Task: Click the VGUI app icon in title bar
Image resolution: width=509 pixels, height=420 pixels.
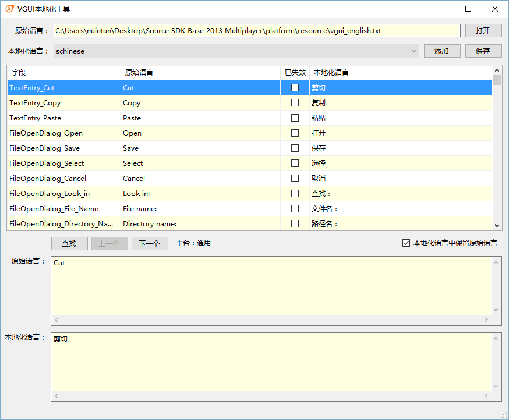Action: click(10, 9)
